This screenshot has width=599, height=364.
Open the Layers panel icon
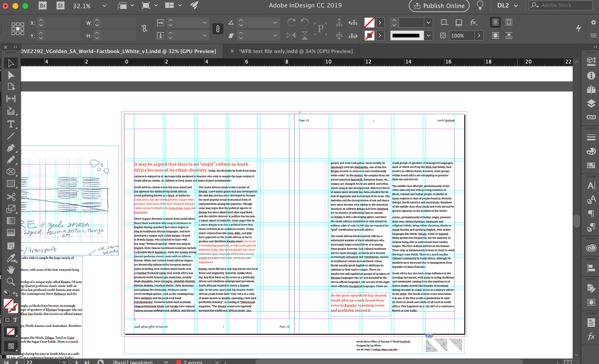(591, 103)
